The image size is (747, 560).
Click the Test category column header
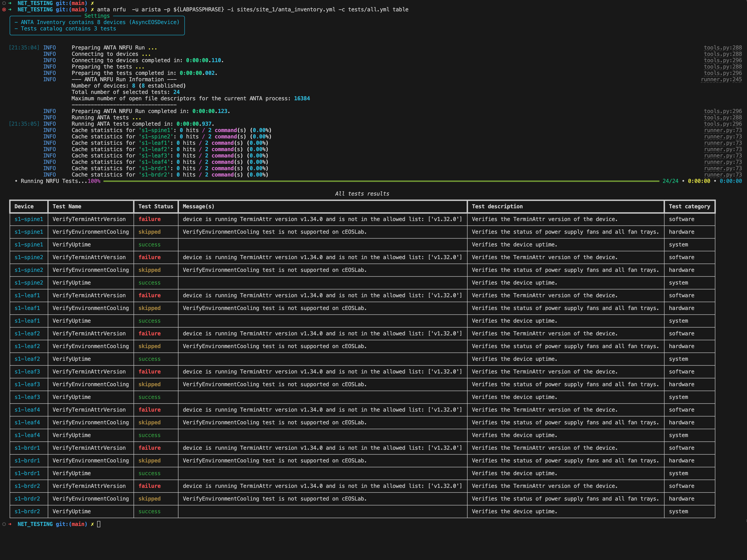coord(689,206)
